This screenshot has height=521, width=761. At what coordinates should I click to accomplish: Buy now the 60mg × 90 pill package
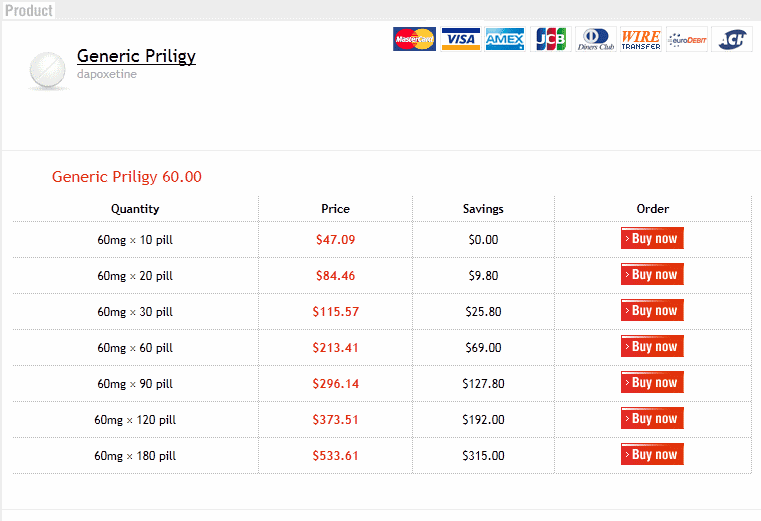(652, 382)
